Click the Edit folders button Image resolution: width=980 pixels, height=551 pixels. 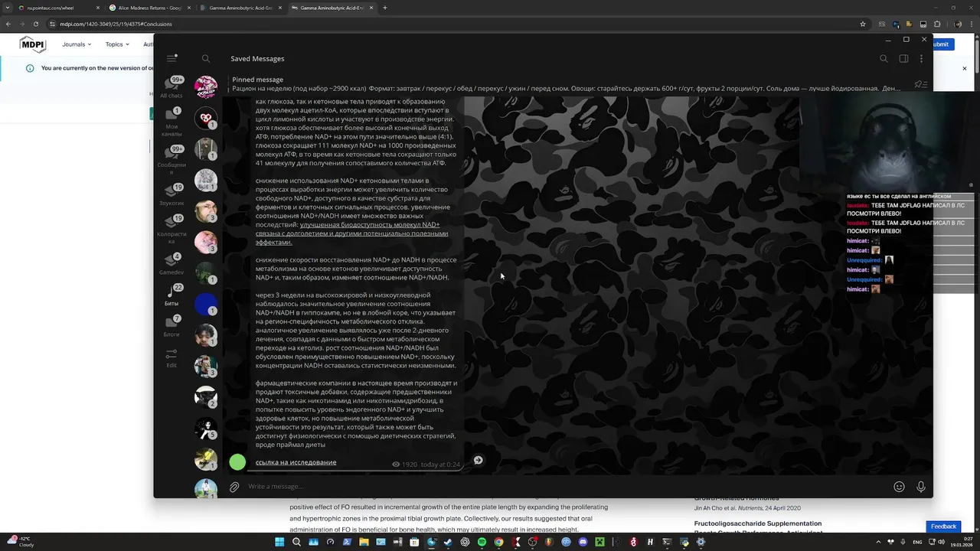171,358
